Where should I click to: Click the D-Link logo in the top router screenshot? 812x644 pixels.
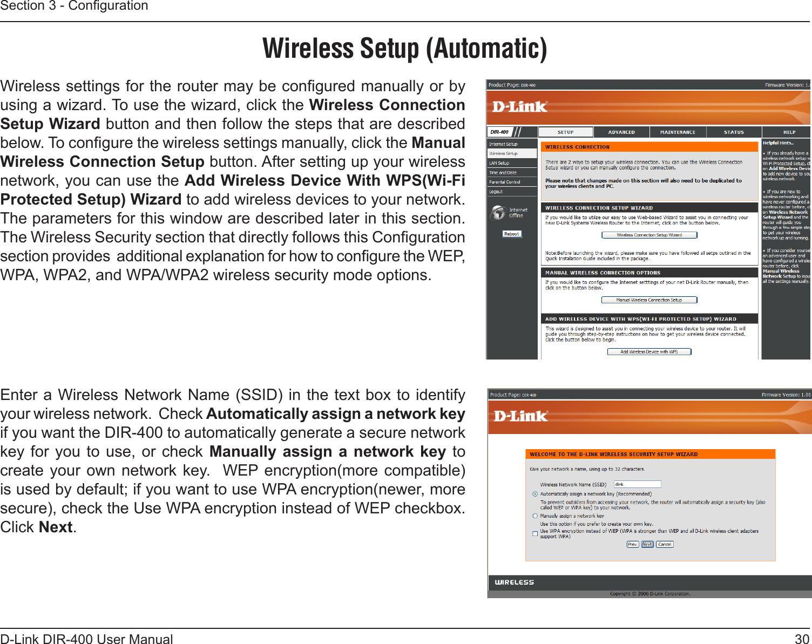point(520,106)
